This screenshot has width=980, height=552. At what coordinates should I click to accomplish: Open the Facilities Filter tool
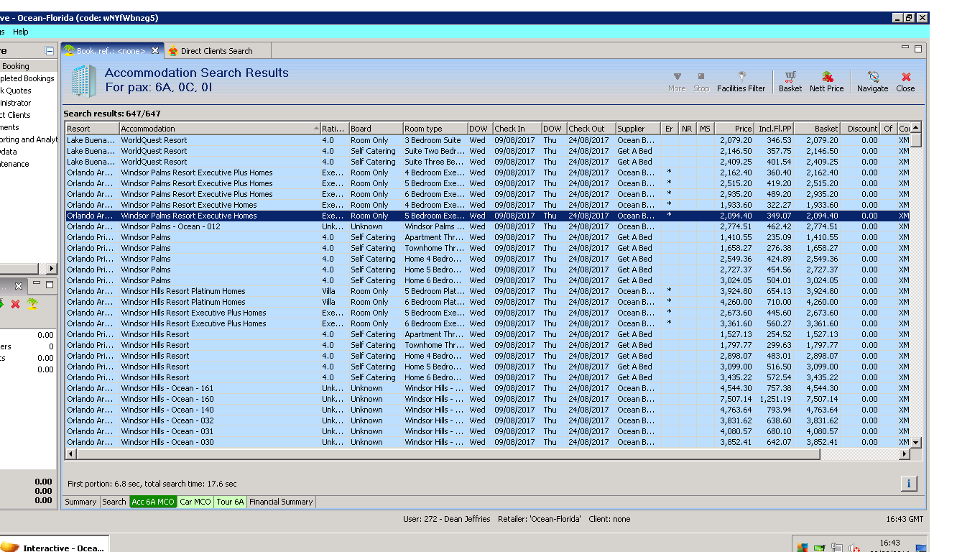click(x=741, y=81)
